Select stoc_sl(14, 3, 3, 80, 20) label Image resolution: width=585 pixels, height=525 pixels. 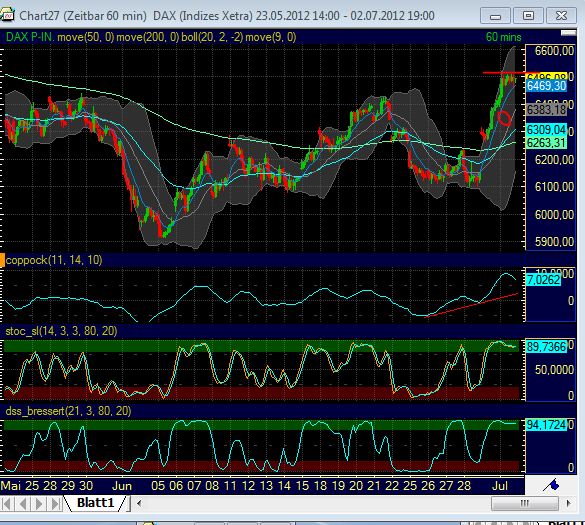click(x=61, y=331)
